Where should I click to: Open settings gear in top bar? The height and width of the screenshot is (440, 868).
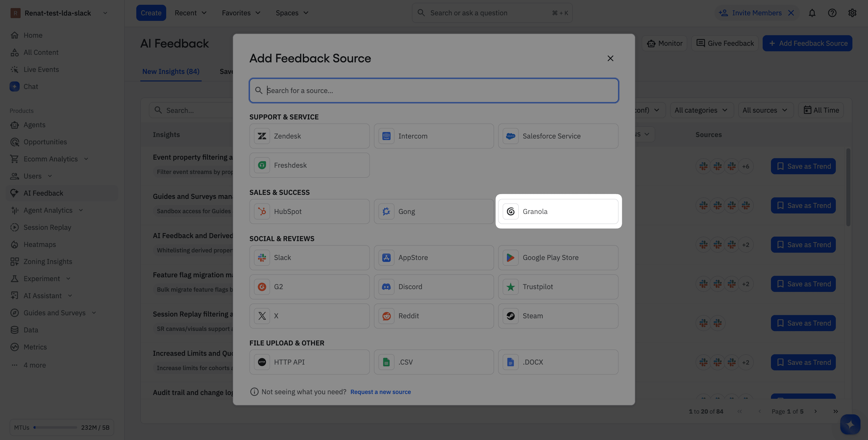852,13
